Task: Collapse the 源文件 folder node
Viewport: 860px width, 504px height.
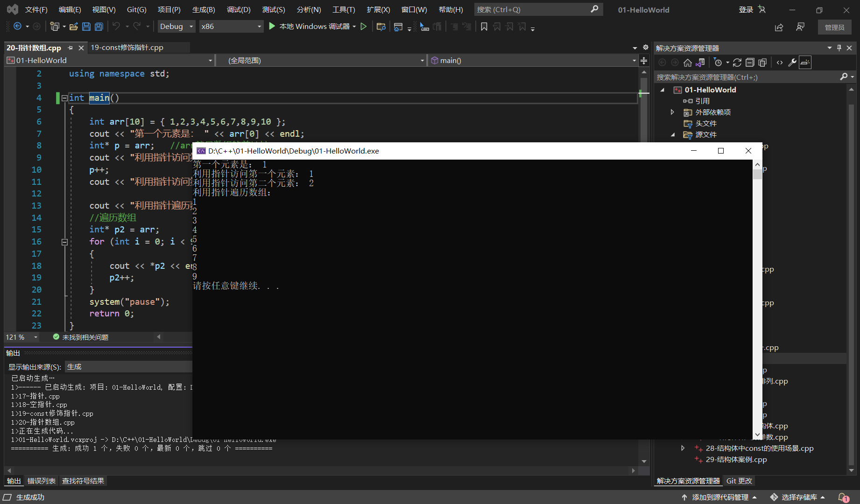Action: [x=673, y=134]
